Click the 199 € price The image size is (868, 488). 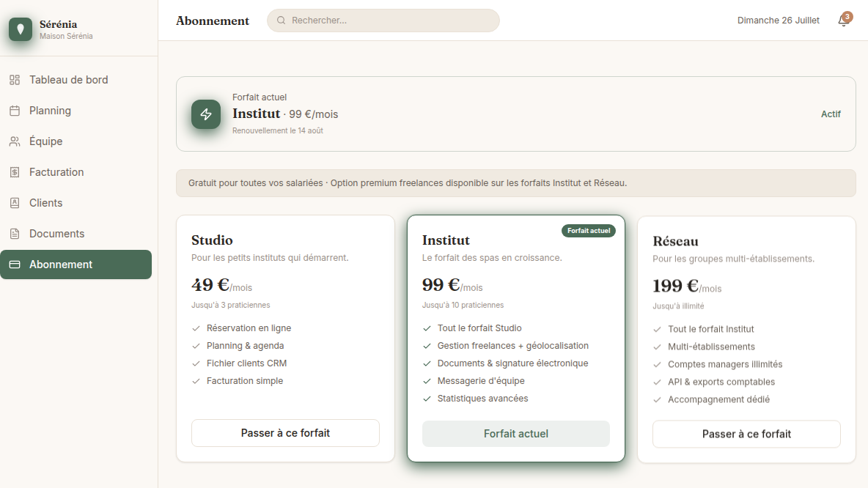[675, 286]
